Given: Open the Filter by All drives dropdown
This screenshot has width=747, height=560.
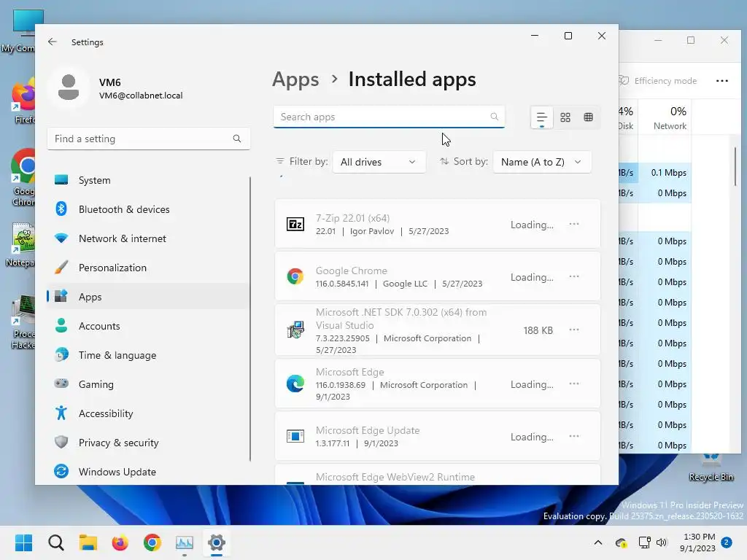Looking at the screenshot, I should click(379, 162).
